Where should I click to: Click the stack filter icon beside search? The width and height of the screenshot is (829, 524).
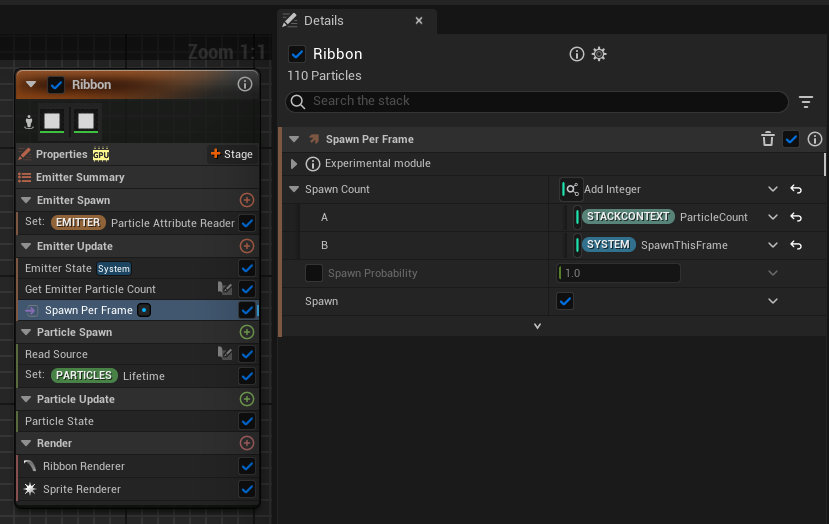point(806,102)
